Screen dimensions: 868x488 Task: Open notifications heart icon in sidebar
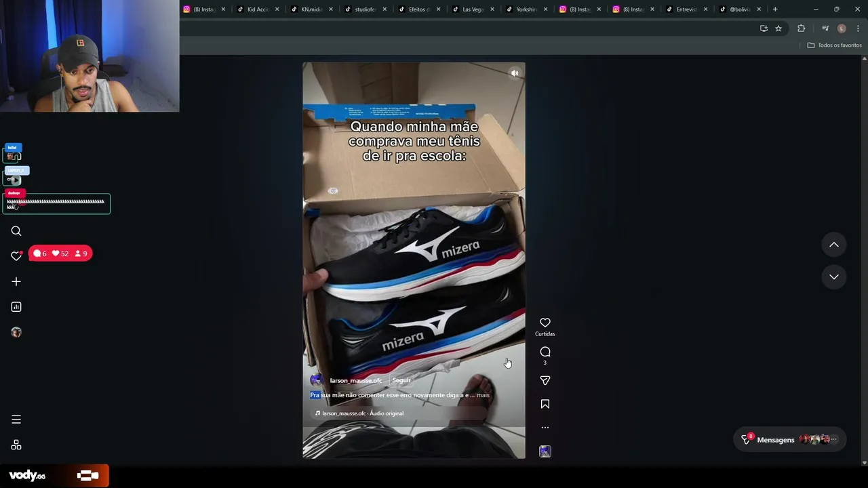click(16, 256)
